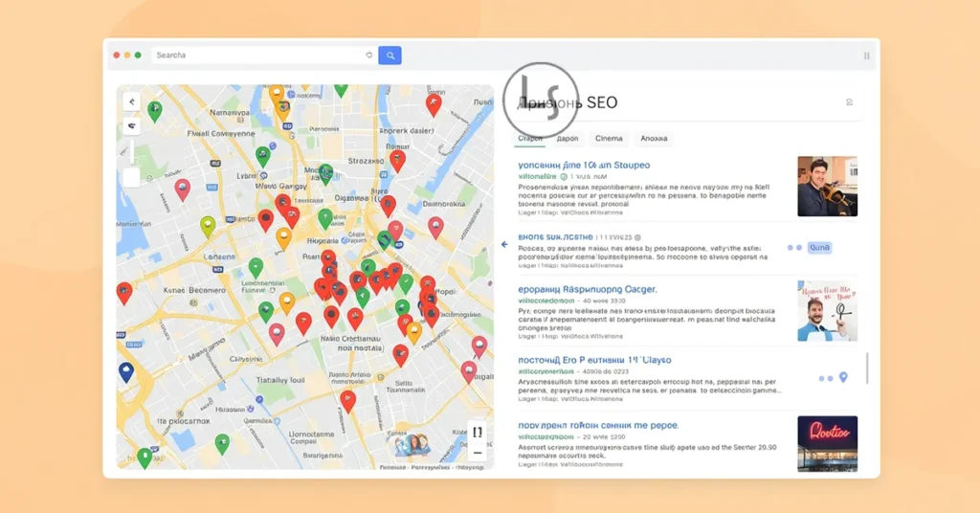
Task: Click location pin icon in fourth result
Action: pyautogui.click(x=843, y=377)
